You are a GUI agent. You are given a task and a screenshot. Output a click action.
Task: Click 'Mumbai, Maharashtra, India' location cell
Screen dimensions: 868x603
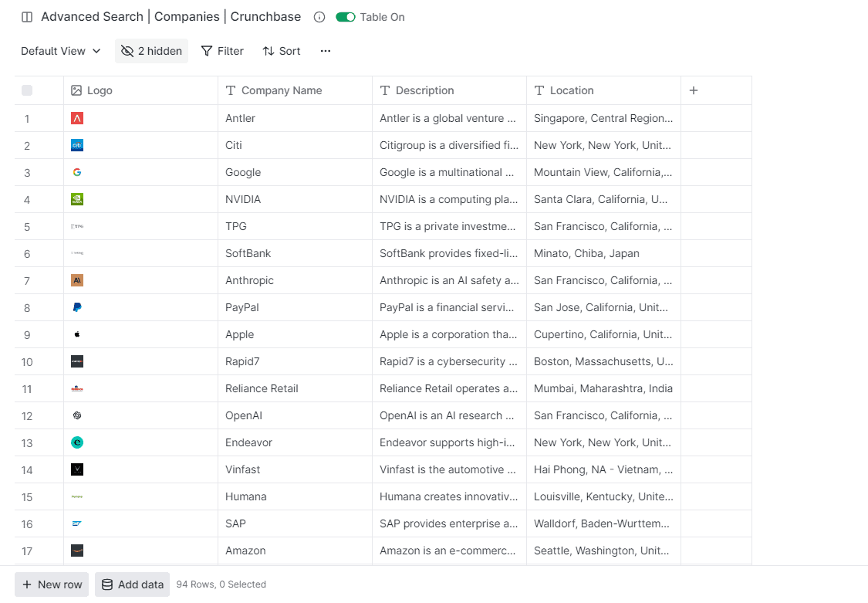tap(603, 388)
